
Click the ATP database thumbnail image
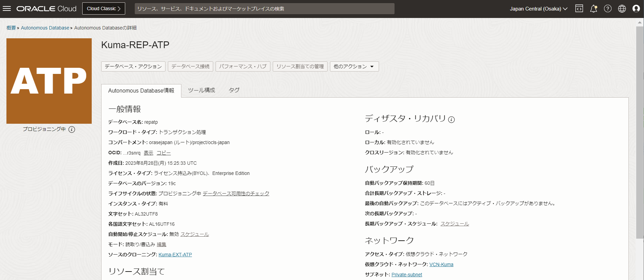pyautogui.click(x=49, y=81)
